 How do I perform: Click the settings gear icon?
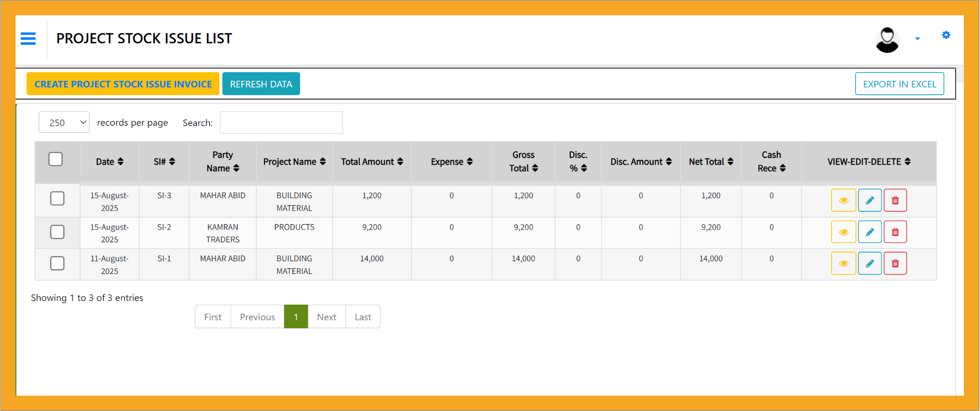945,35
